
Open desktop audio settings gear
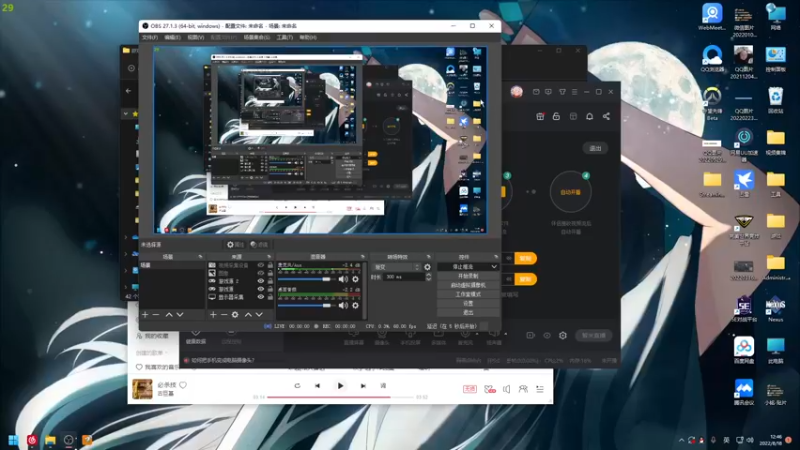[356, 305]
